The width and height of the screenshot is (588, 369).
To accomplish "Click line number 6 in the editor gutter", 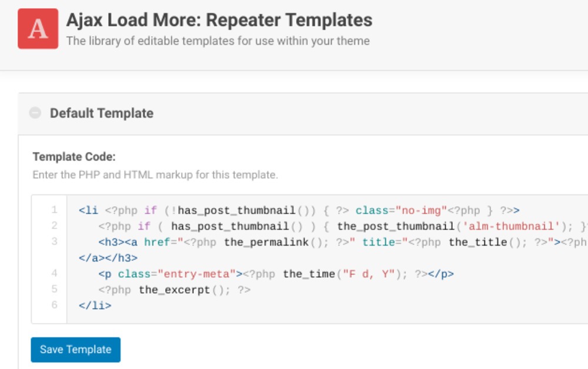I will tap(54, 305).
